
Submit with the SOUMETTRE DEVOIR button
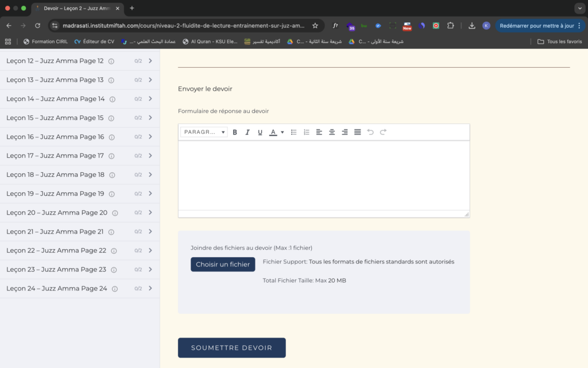(231, 348)
